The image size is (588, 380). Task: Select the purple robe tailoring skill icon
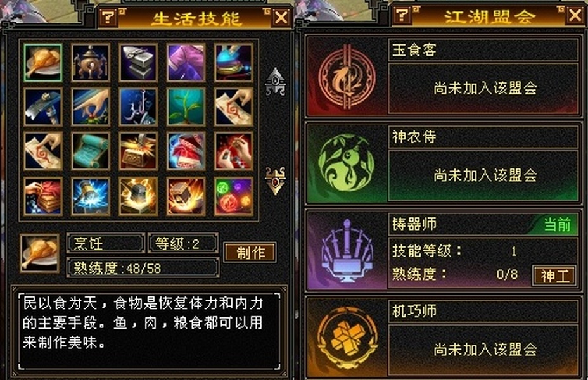point(186,63)
